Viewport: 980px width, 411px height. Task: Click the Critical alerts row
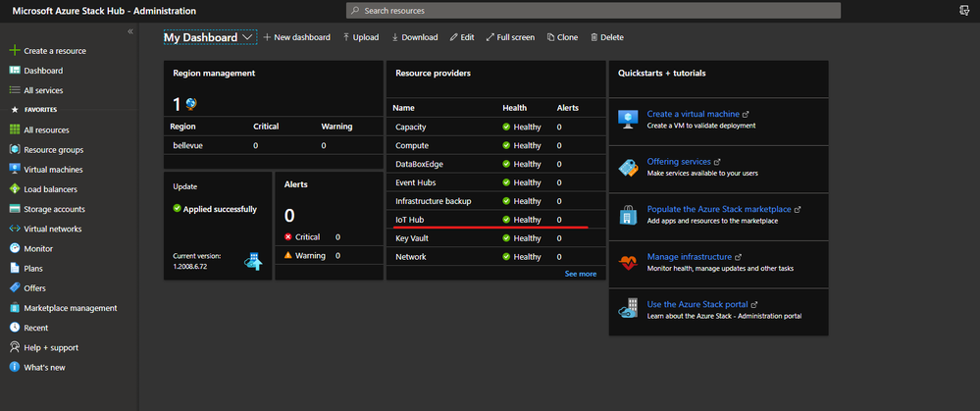[329, 236]
